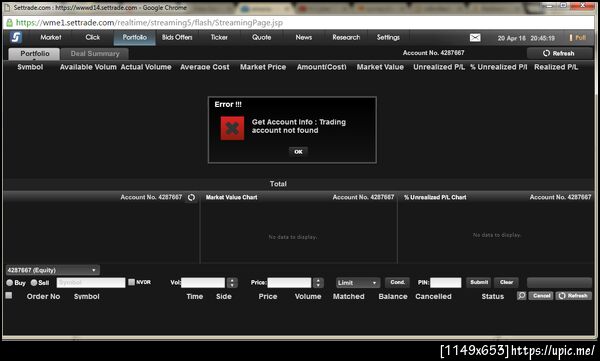Click the Status column header
The height and width of the screenshot is (361, 600).
pos(492,296)
